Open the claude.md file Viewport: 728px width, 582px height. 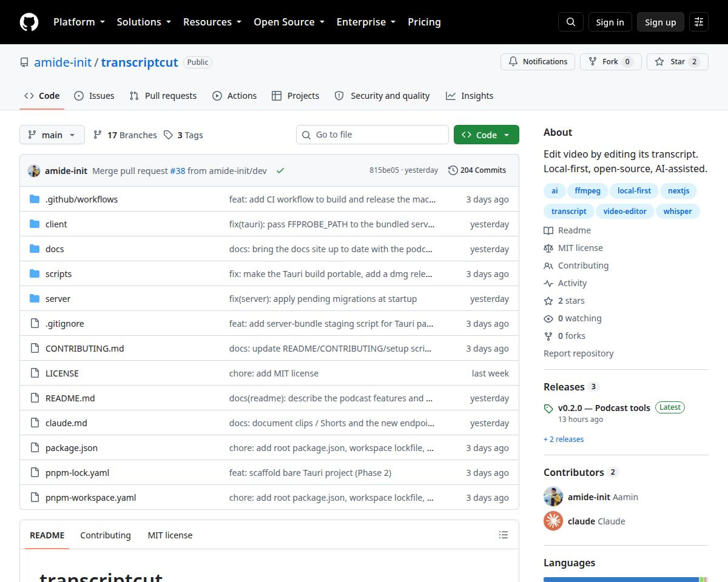tap(66, 423)
